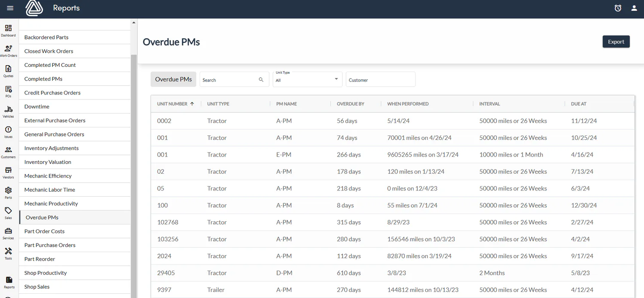Viewport: 644px width, 298px height.
Task: Open Quotes from the sidebar
Action: coord(8,71)
